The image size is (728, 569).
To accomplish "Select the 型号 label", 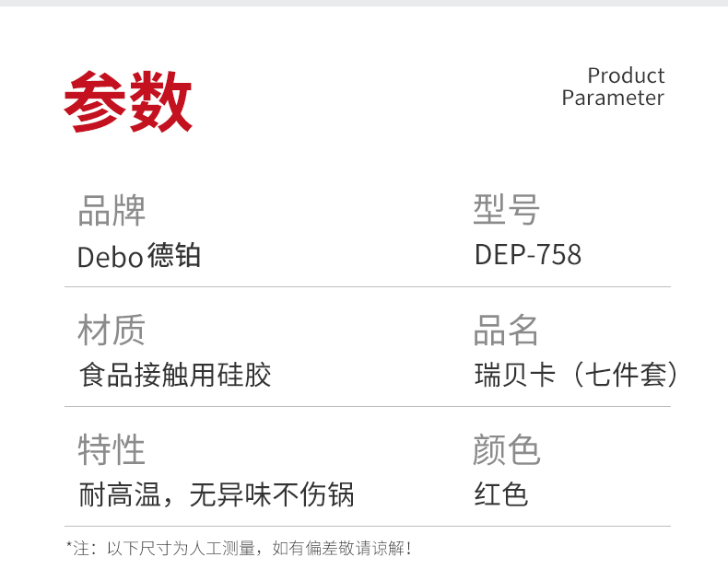I will pyautogui.click(x=506, y=211).
